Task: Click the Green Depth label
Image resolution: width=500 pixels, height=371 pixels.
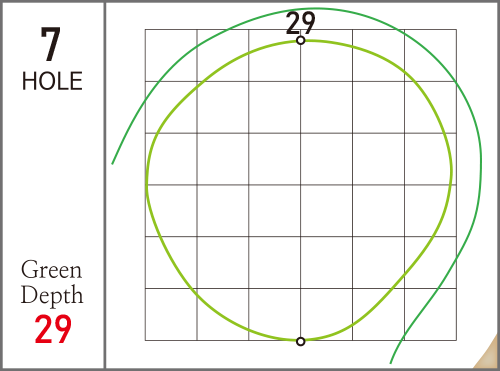Action: pos(52,282)
